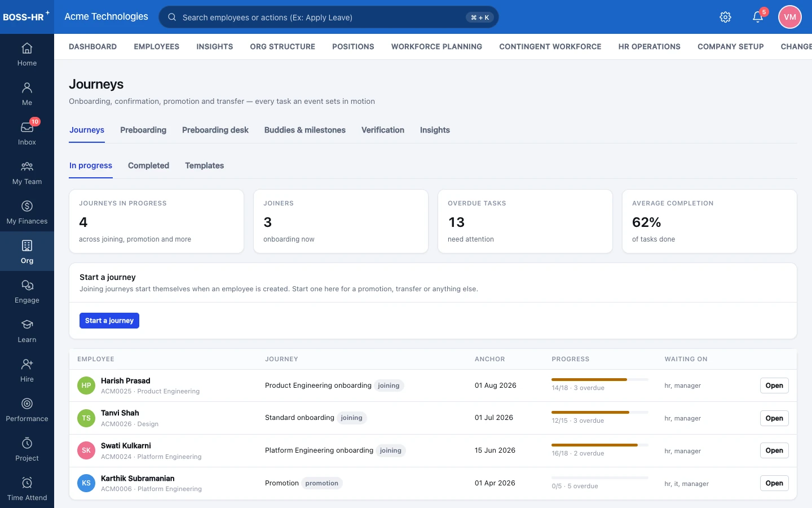
Task: Click the Overdue tasks card
Action: tap(525, 221)
